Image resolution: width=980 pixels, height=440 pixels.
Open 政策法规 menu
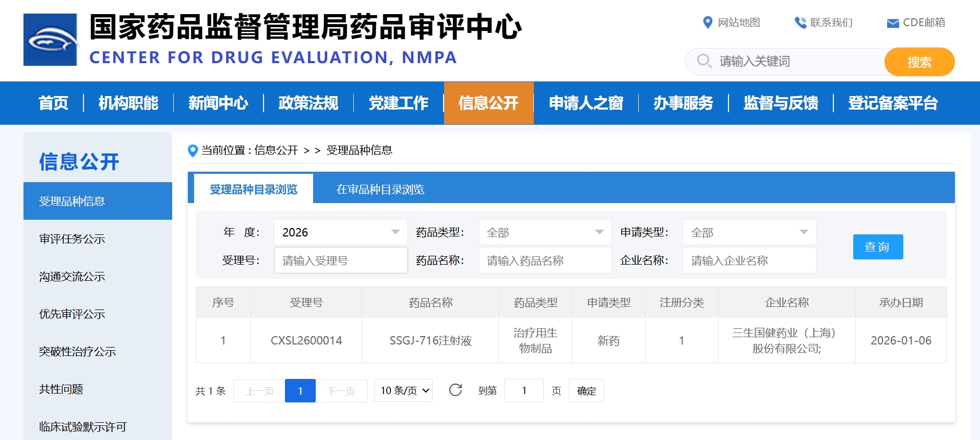[x=308, y=103]
